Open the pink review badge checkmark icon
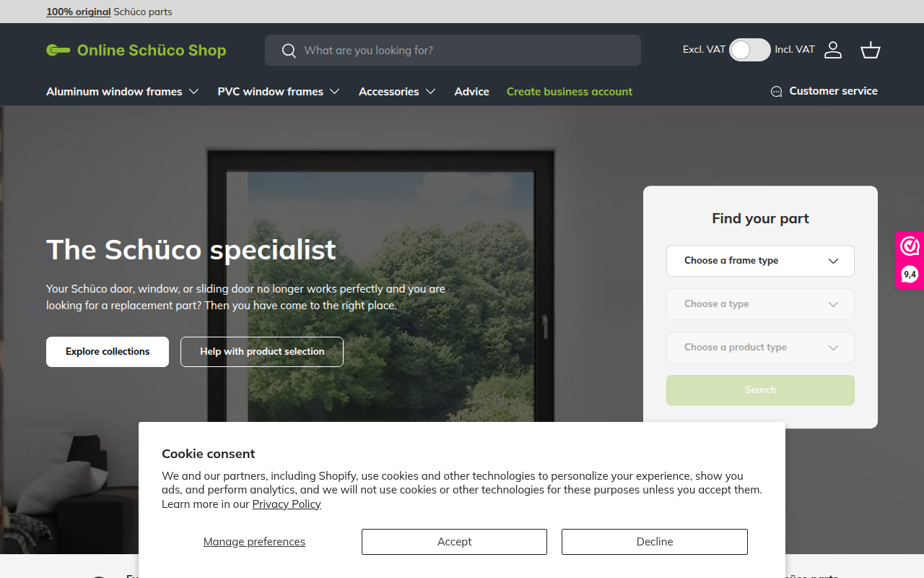The image size is (924, 578). click(910, 246)
